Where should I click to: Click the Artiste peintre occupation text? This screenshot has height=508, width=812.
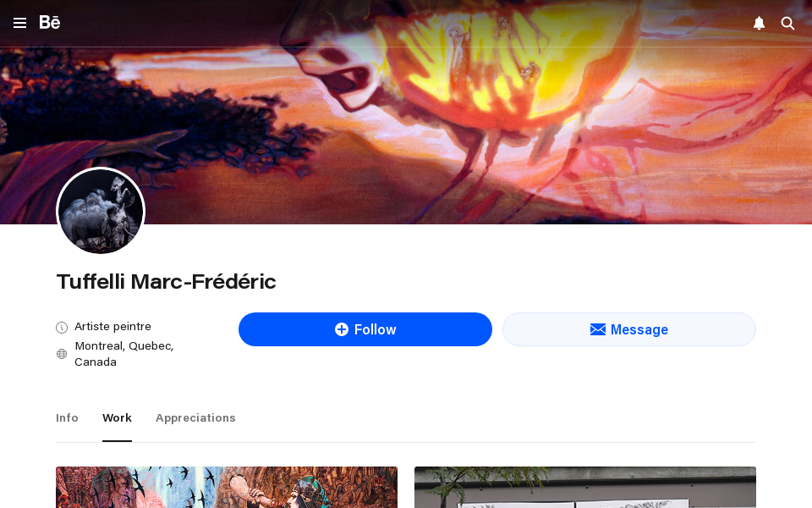112,327
